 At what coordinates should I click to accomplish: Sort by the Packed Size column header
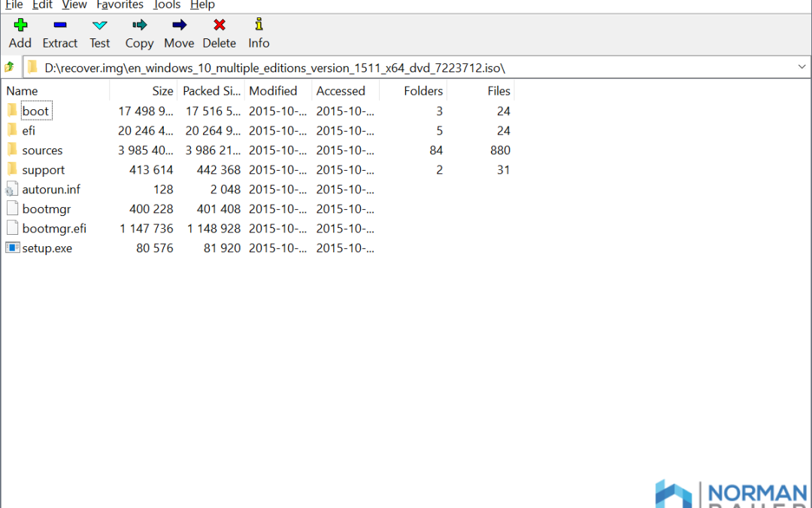click(211, 91)
